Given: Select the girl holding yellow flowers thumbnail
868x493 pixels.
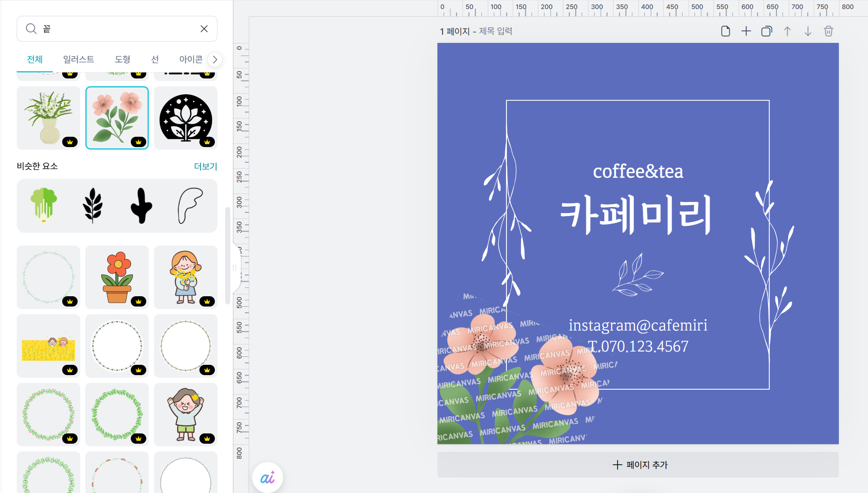Looking at the screenshot, I should point(186,277).
